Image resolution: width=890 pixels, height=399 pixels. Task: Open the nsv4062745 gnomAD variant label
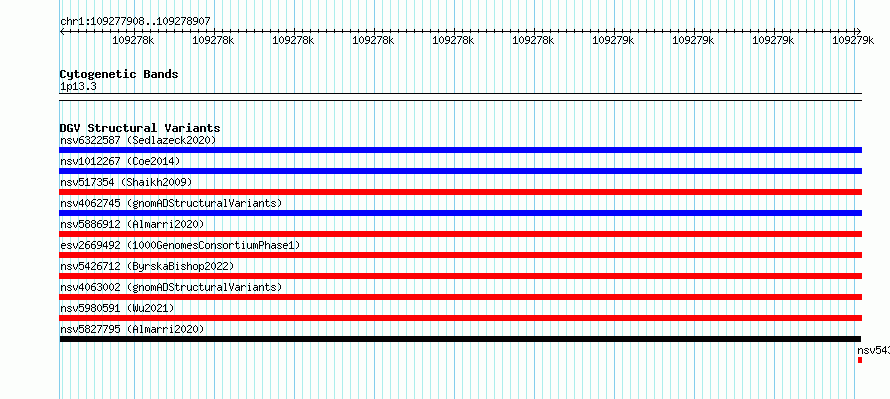(171, 203)
